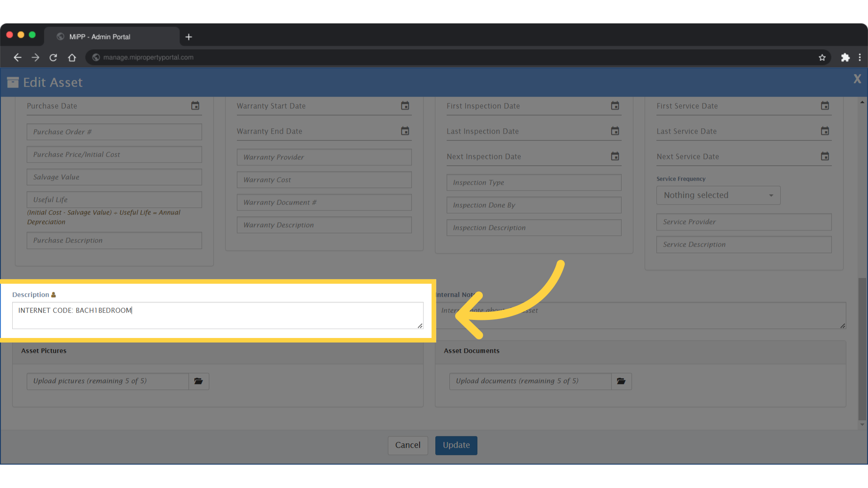Open a new browser tab
This screenshot has width=868, height=488.
coord(189,37)
